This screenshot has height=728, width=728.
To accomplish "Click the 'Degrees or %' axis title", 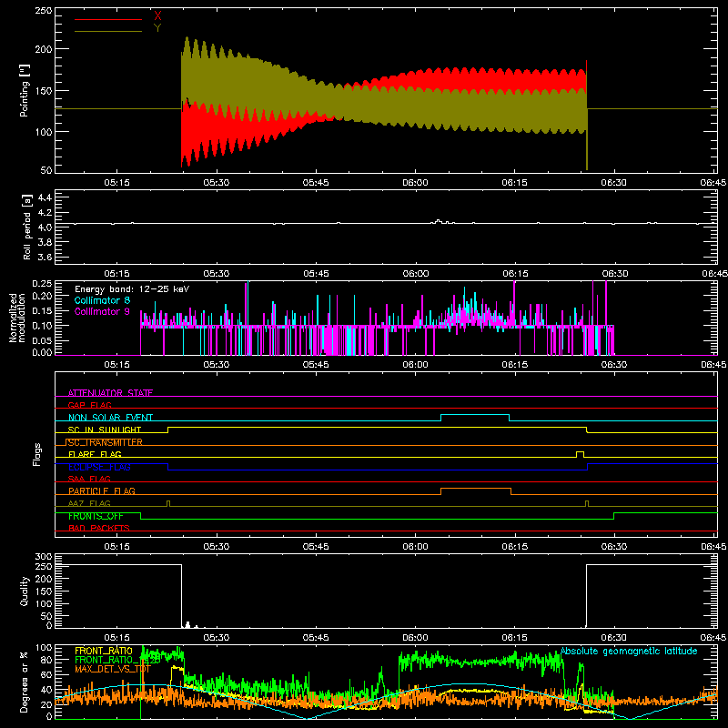I will (25, 682).
